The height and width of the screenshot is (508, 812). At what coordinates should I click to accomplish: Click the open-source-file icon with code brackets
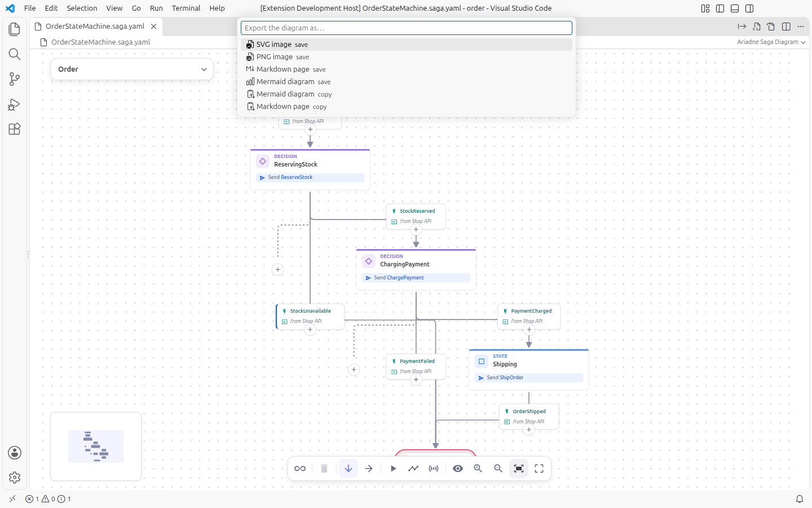[757, 27]
